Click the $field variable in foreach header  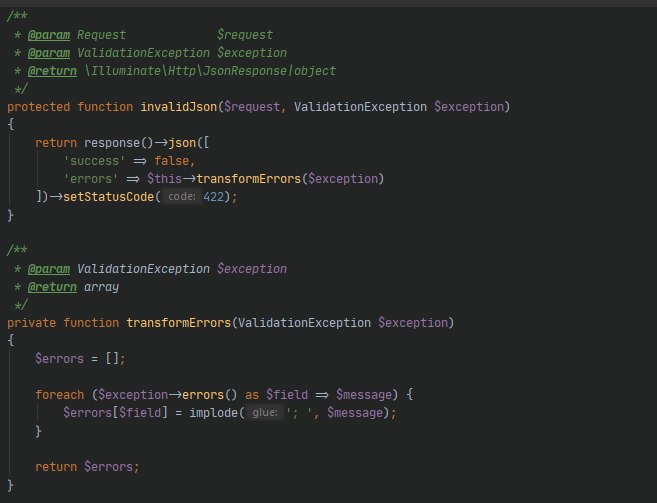[287, 395]
